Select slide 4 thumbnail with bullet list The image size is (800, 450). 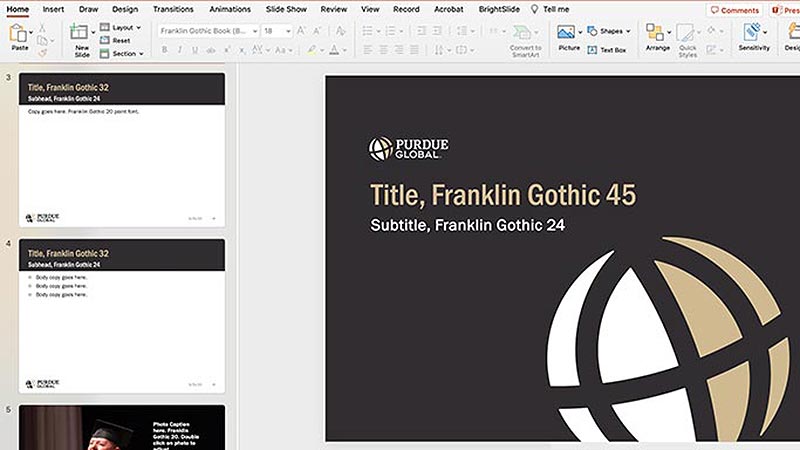(x=122, y=316)
